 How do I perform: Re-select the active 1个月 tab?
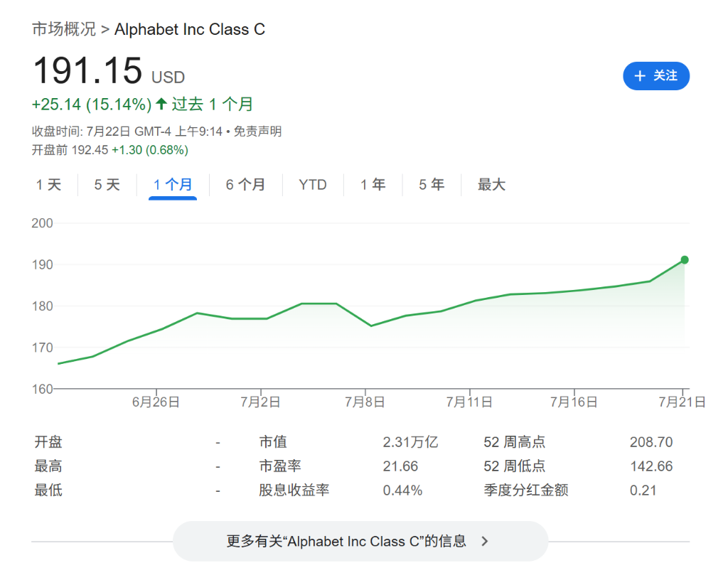173,184
